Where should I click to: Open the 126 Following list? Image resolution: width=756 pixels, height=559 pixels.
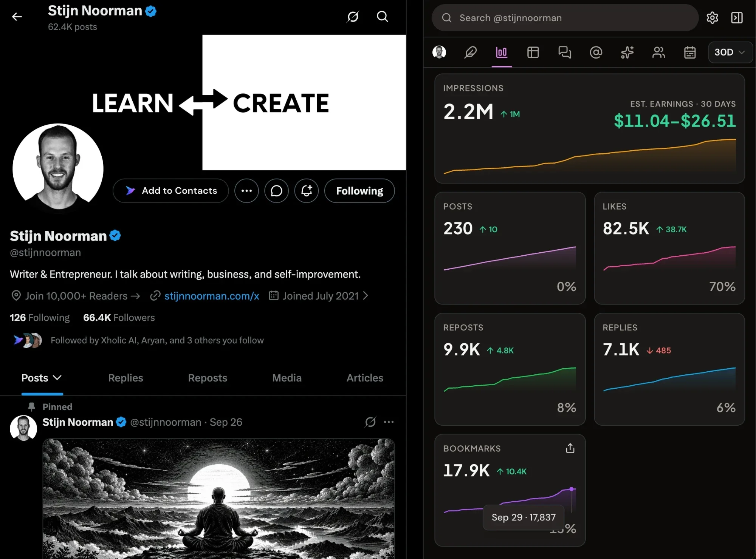[x=40, y=318]
